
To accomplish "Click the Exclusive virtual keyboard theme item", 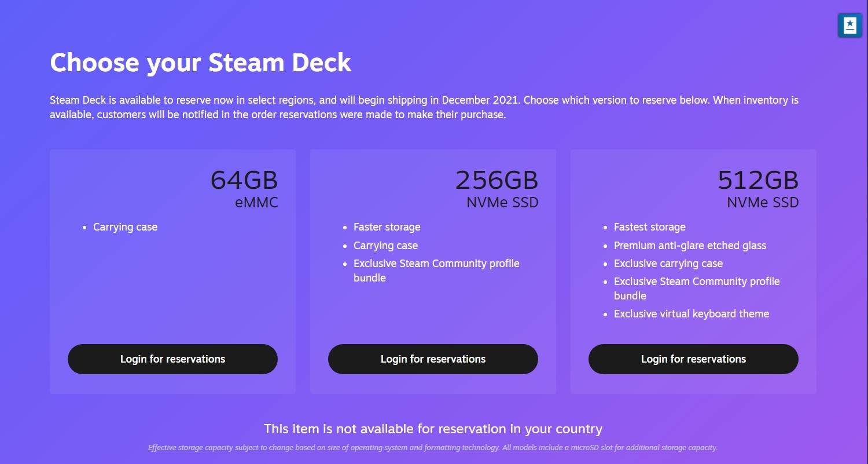I will tap(692, 314).
